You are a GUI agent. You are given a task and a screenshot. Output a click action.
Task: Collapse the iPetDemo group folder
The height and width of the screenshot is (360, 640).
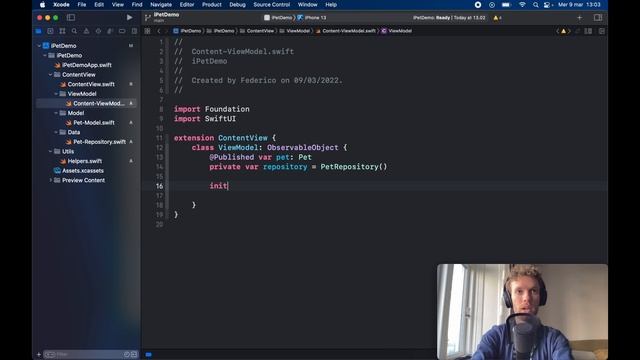pyautogui.click(x=45, y=56)
